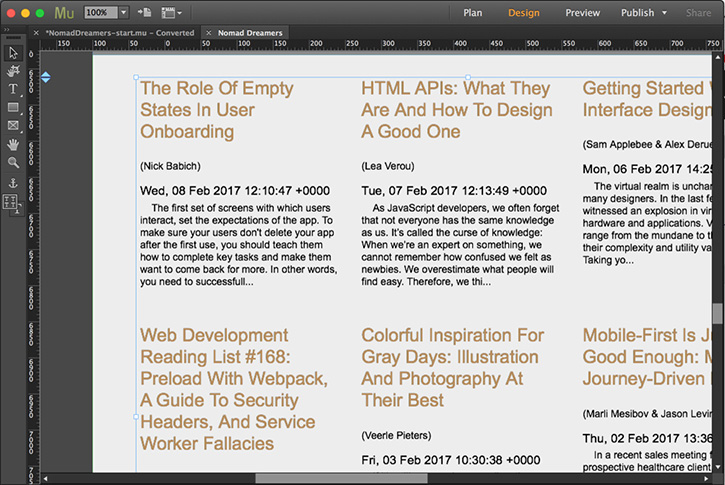The width and height of the screenshot is (725, 485).
Task: Switch to the Hand pan tool
Action: pos(13,144)
